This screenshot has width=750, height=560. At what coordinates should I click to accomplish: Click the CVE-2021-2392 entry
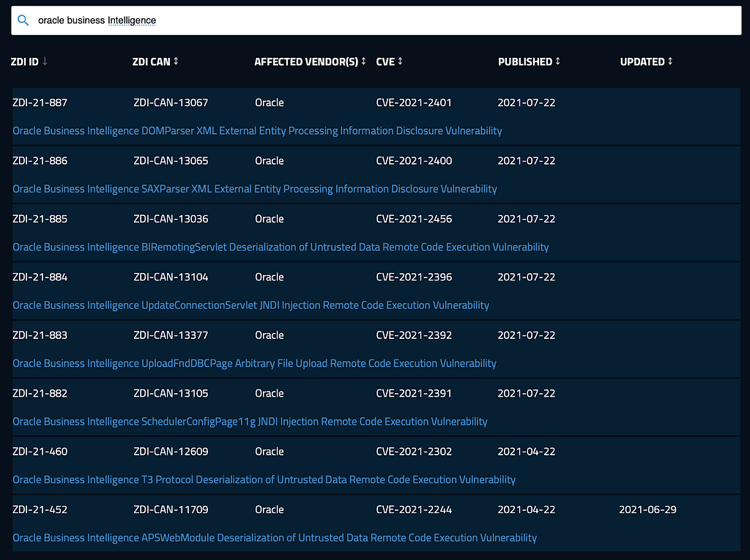pos(414,335)
